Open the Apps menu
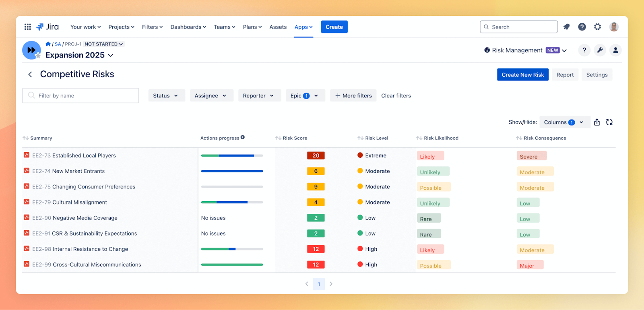Screen dimensions: 644x310 (x=303, y=27)
